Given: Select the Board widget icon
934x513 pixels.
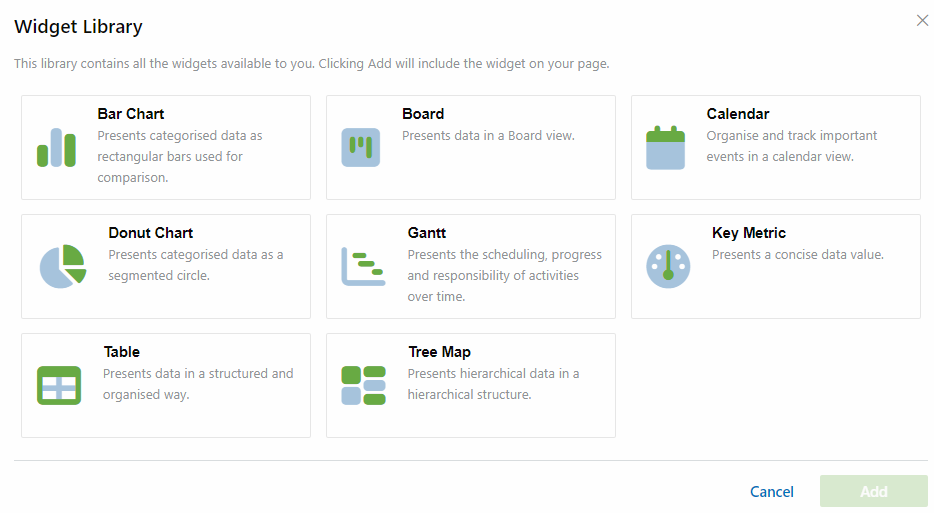Looking at the screenshot, I should pyautogui.click(x=360, y=147).
